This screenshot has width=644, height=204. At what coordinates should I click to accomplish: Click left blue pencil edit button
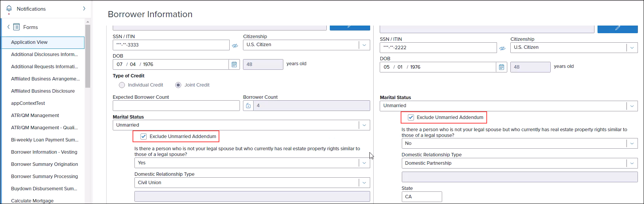click(350, 27)
